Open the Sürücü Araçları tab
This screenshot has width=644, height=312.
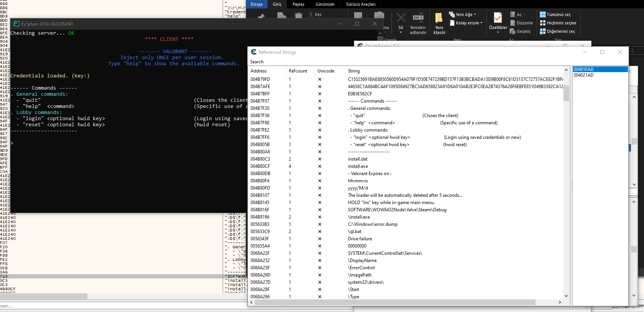tap(361, 4)
